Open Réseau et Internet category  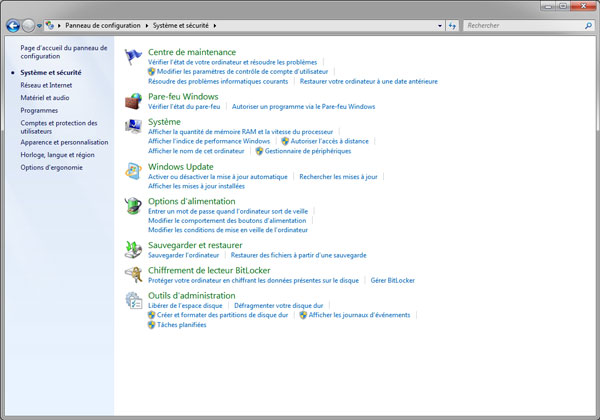[46, 85]
